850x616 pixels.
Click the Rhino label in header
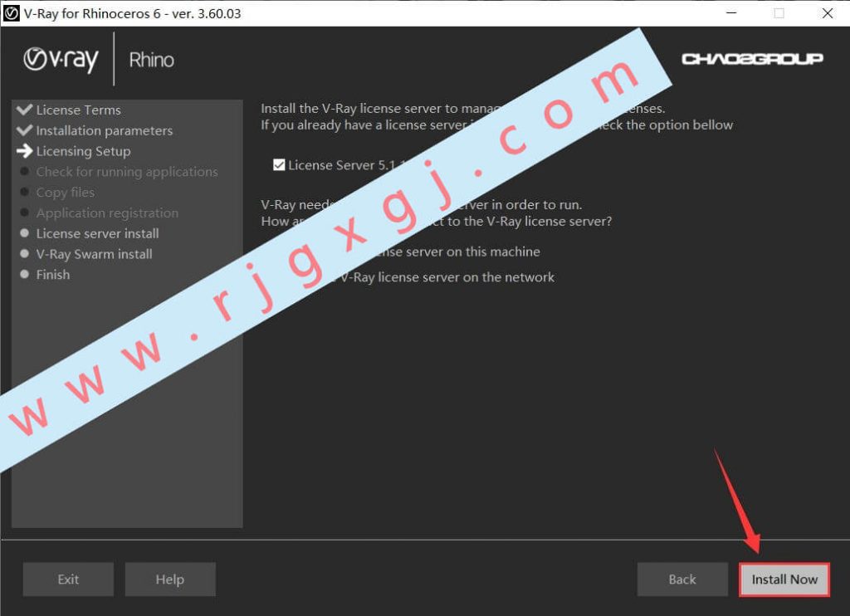click(152, 60)
